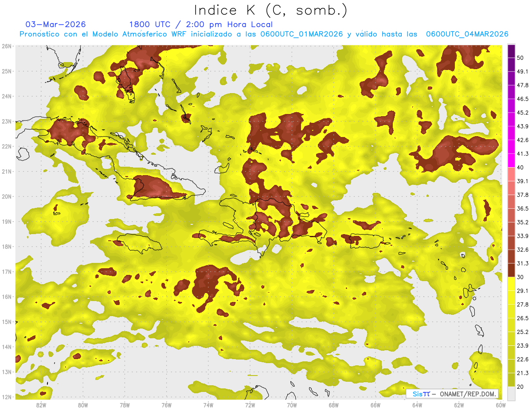This screenshot has height=411, width=532.
Task: Click the colorbar label "29.1"
Action: (x=523, y=291)
